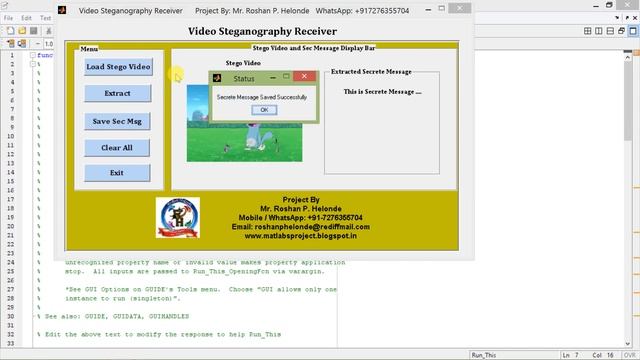The height and width of the screenshot is (360, 640).
Task: Split editor documents top/bottom
Action: click(x=610, y=31)
